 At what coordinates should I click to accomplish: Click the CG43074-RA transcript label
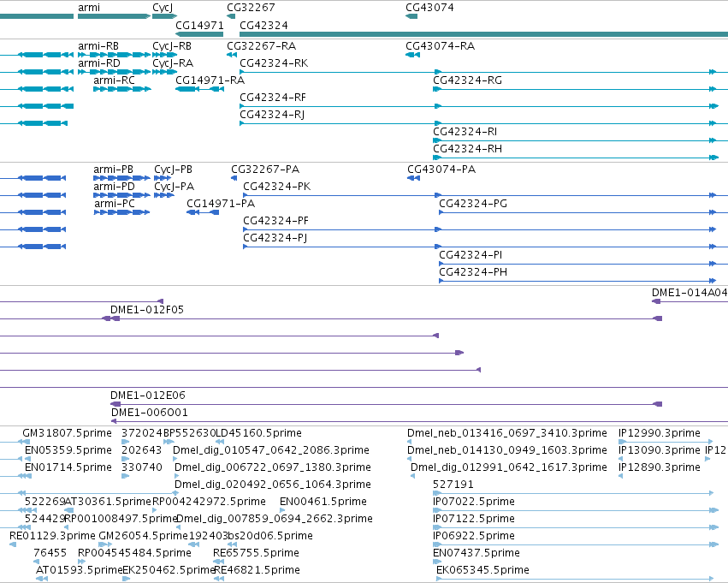tap(441, 46)
